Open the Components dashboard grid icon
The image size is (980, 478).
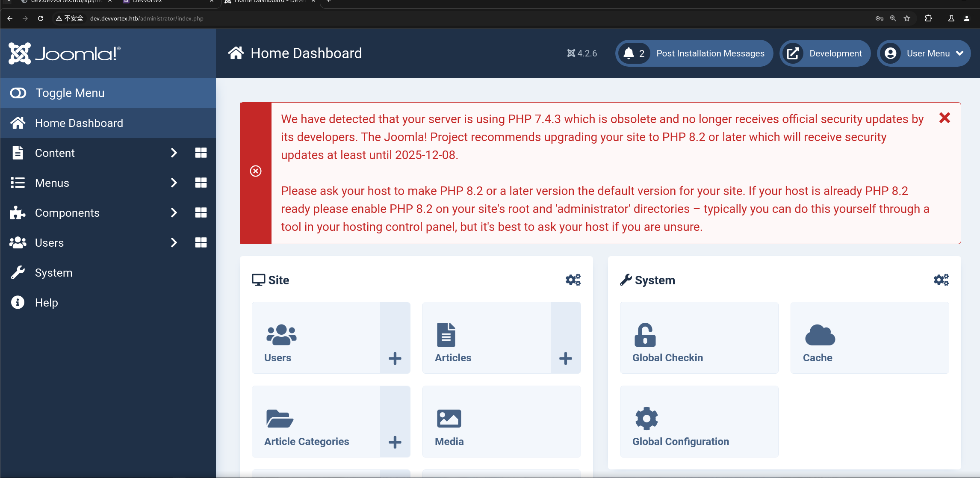pos(201,213)
